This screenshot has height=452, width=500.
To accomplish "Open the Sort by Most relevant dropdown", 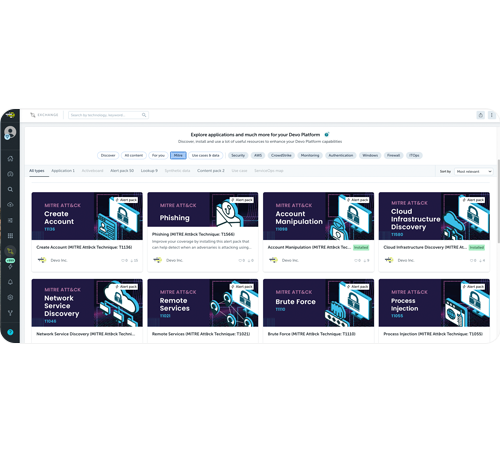I will click(473, 171).
